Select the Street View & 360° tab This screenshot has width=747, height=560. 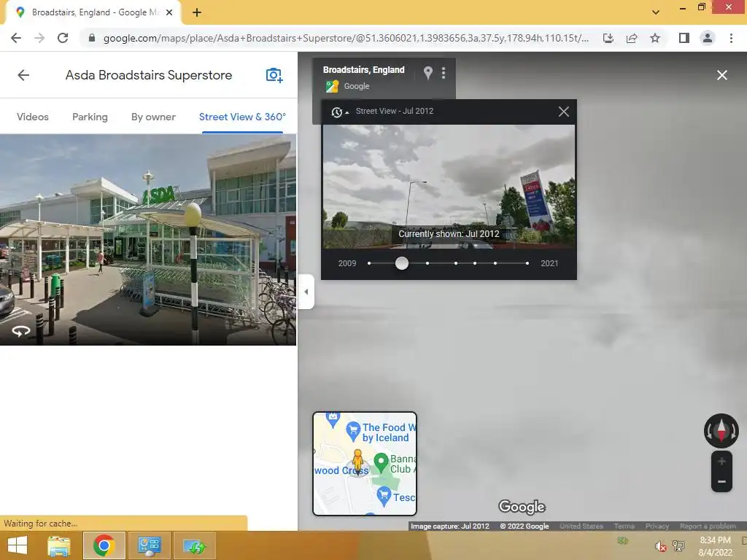pyautogui.click(x=242, y=117)
